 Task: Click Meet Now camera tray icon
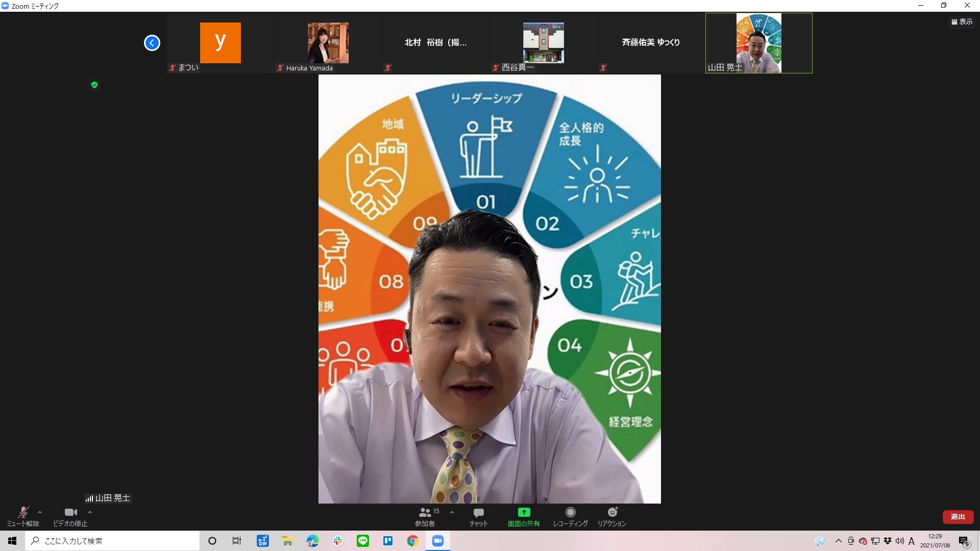click(x=851, y=541)
